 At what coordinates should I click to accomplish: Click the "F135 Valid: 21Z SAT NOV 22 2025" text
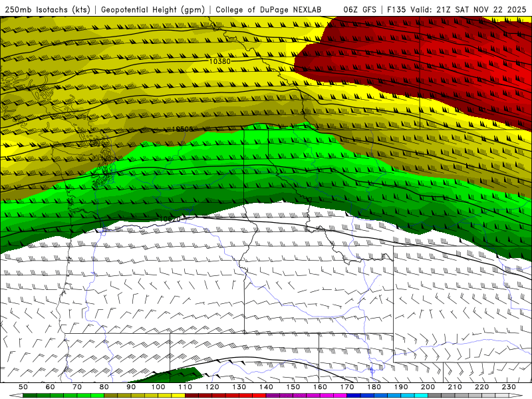pyautogui.click(x=456, y=9)
